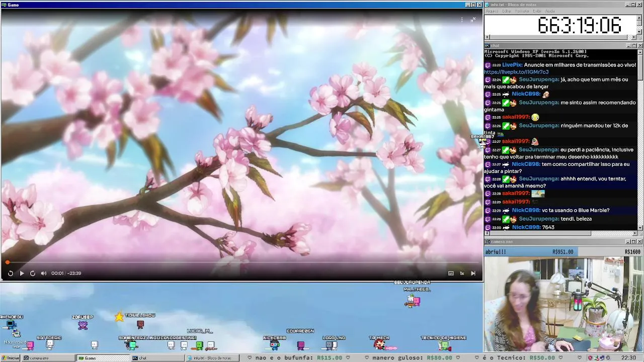This screenshot has width=644, height=362.
Task: Jump to the next episode icon
Action: tap(473, 274)
